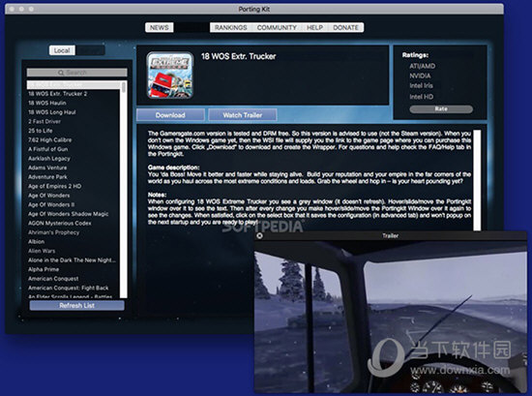
Task: Click the trailer video in the Trailer window
Action: [x=391, y=318]
